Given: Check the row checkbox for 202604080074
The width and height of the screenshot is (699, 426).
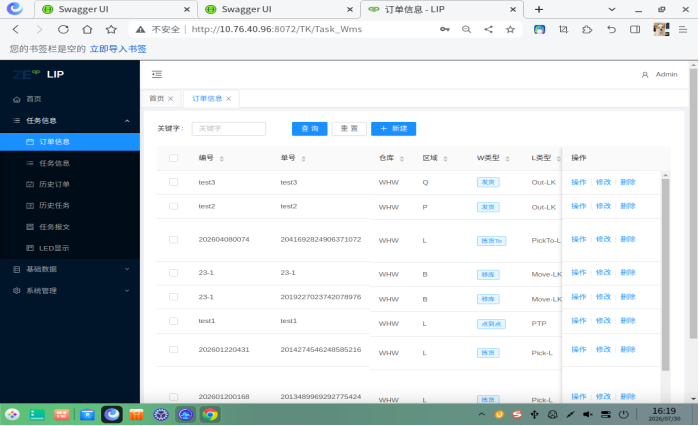Looking at the screenshot, I should 173,240.
